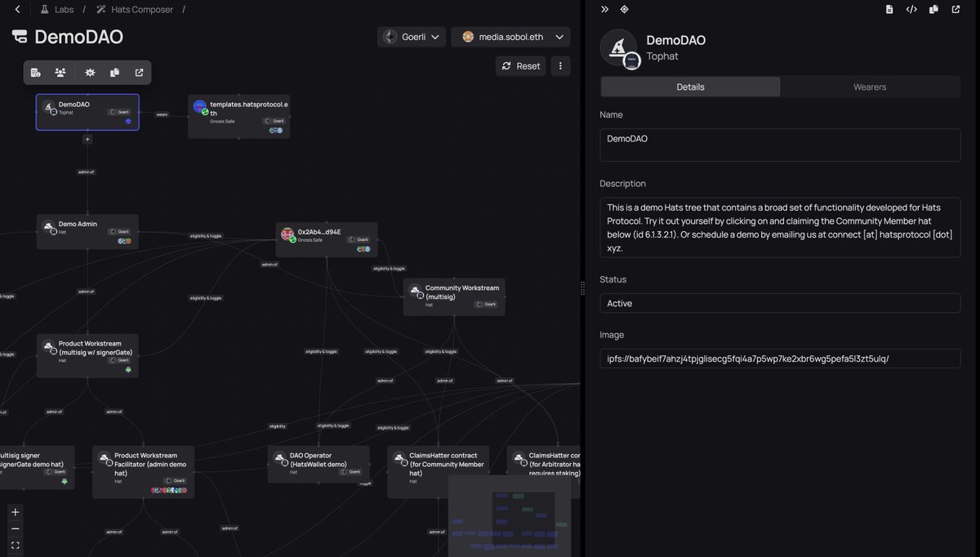Click the copy icon in the floating toolbar
Image resolution: width=980 pixels, height=557 pixels.
coord(114,73)
